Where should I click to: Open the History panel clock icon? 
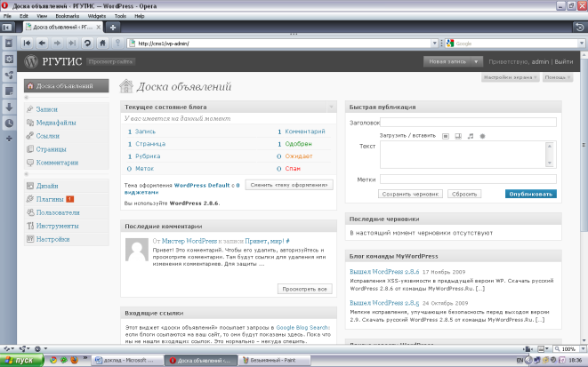pos(9,124)
